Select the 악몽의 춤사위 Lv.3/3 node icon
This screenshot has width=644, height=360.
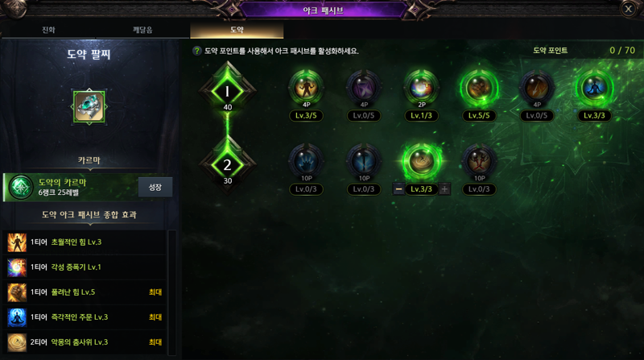pyautogui.click(x=421, y=161)
